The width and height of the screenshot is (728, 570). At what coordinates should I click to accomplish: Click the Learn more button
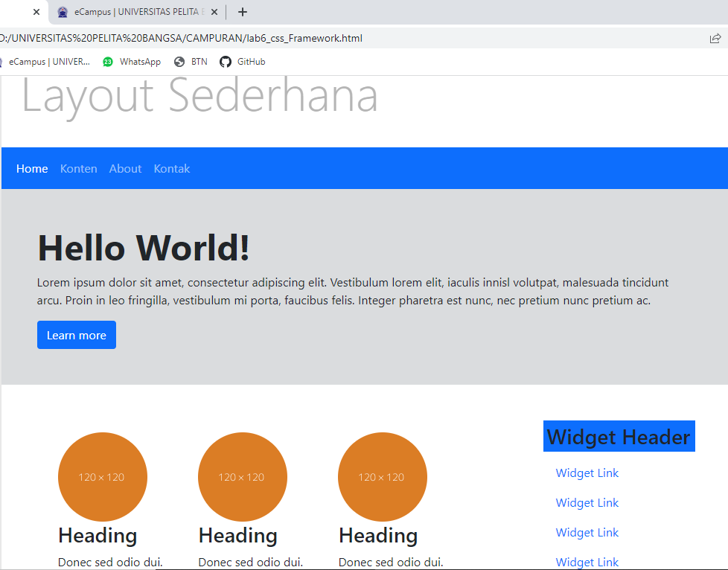pyautogui.click(x=76, y=335)
